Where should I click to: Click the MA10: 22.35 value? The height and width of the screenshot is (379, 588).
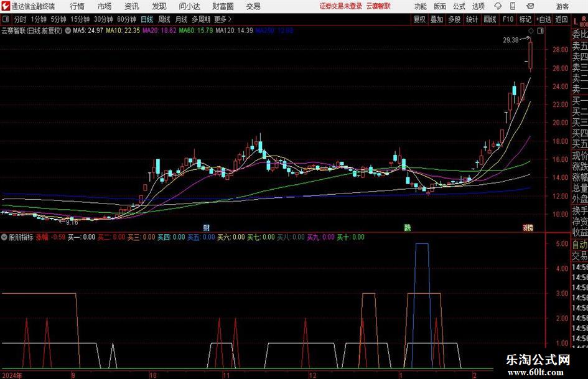click(x=123, y=30)
